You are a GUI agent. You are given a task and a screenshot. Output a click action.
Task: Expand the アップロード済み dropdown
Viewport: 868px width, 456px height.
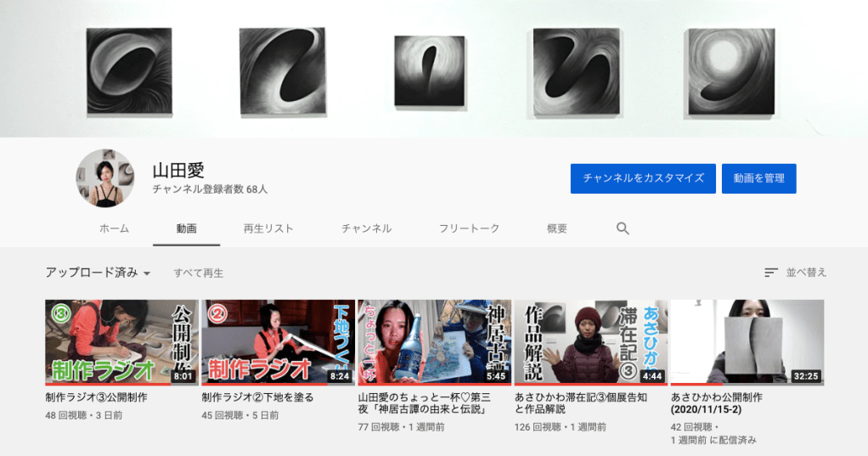tap(98, 273)
